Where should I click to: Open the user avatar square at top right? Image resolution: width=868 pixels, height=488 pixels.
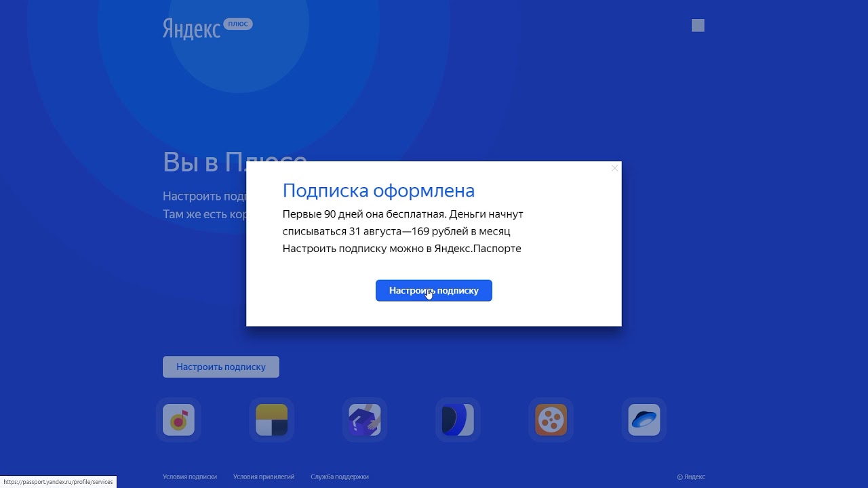tap(698, 26)
